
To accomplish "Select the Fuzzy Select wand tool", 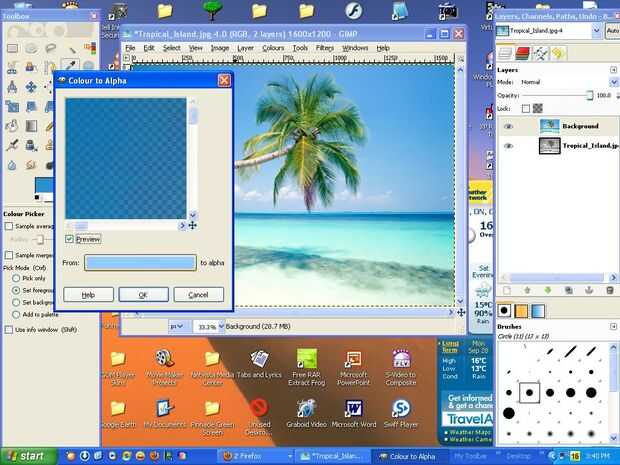I will [71, 49].
